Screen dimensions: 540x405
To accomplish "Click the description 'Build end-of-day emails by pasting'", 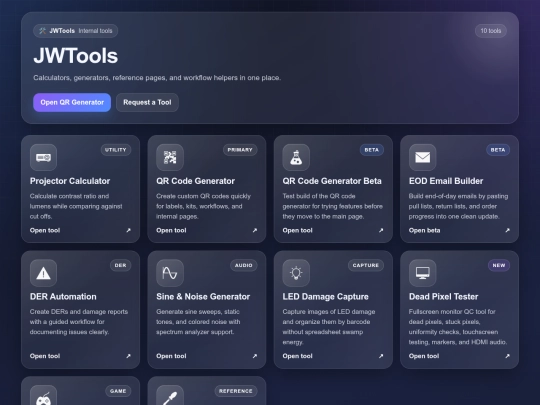I will pos(458,206).
